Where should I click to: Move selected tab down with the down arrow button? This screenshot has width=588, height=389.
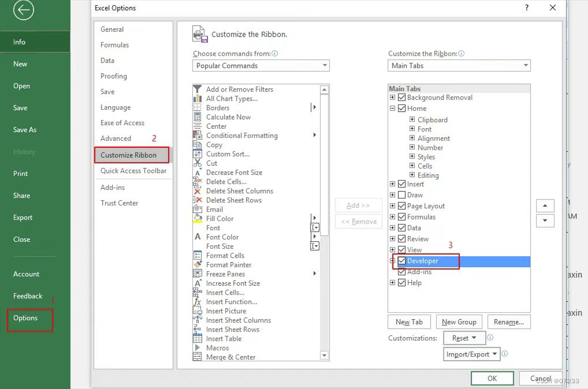[x=545, y=220]
